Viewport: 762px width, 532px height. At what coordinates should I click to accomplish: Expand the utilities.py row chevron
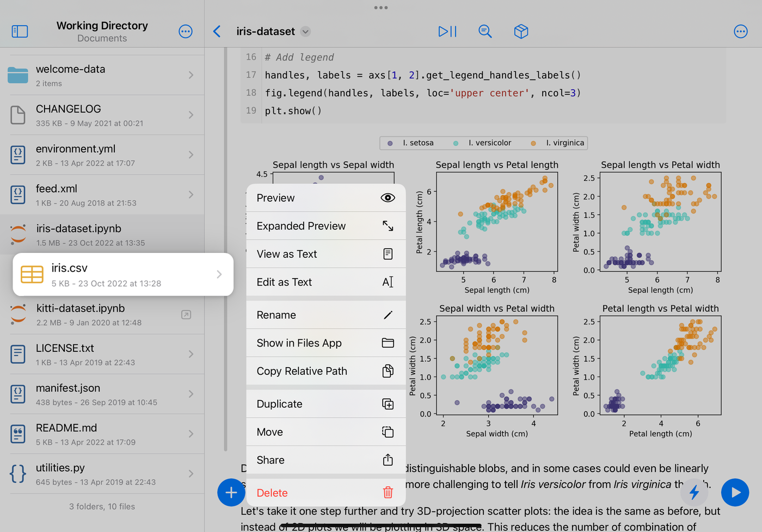point(191,474)
